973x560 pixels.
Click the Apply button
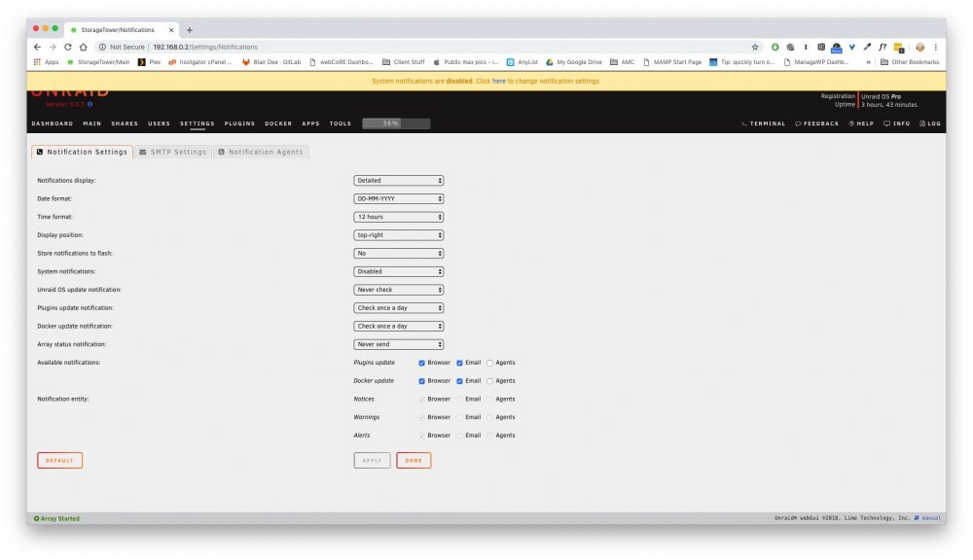(x=372, y=460)
